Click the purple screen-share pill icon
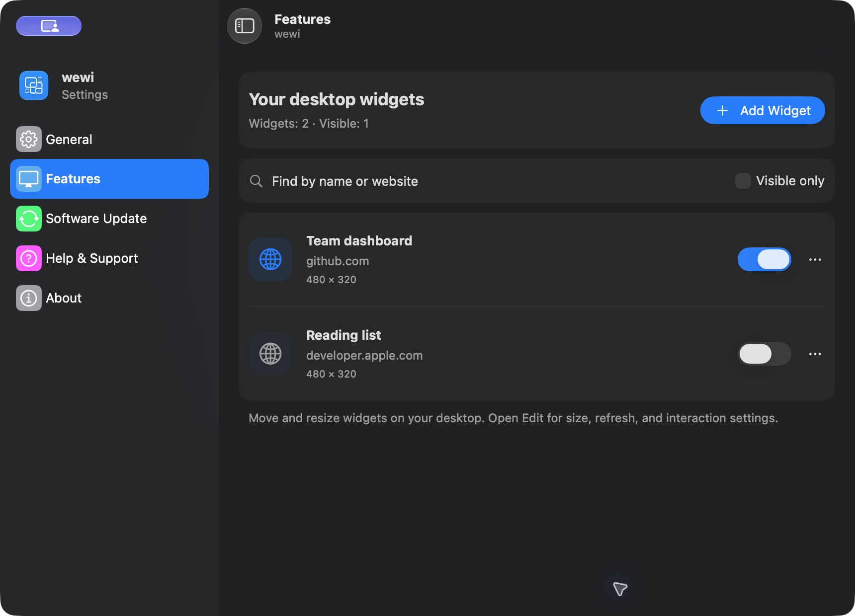855x616 pixels. pos(49,26)
